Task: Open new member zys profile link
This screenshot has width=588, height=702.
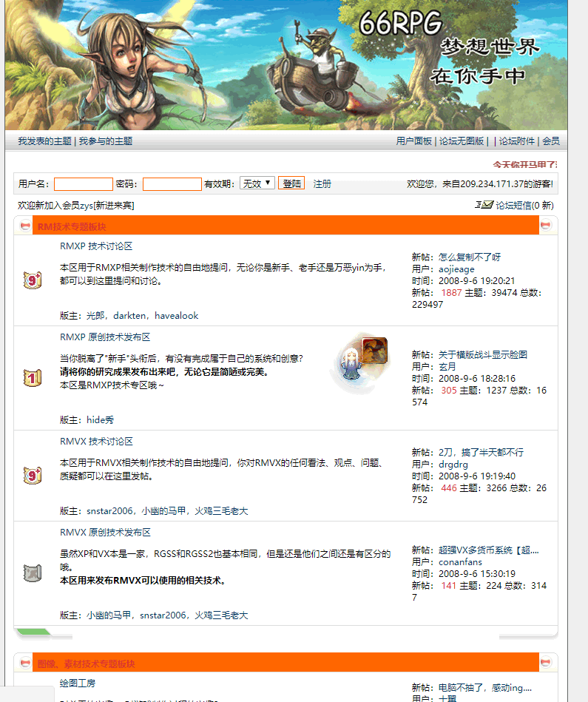Action: coord(87,206)
